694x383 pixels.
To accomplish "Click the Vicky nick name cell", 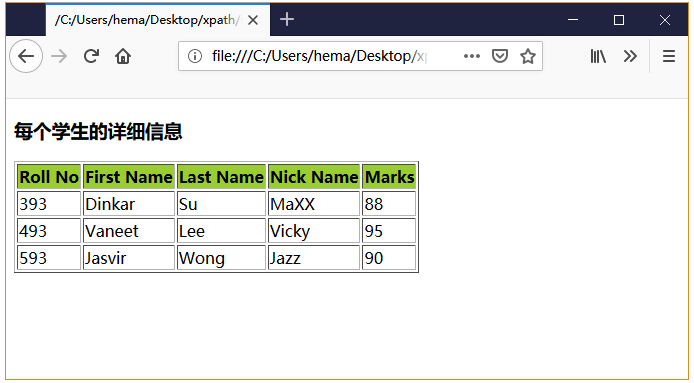I will click(x=314, y=231).
